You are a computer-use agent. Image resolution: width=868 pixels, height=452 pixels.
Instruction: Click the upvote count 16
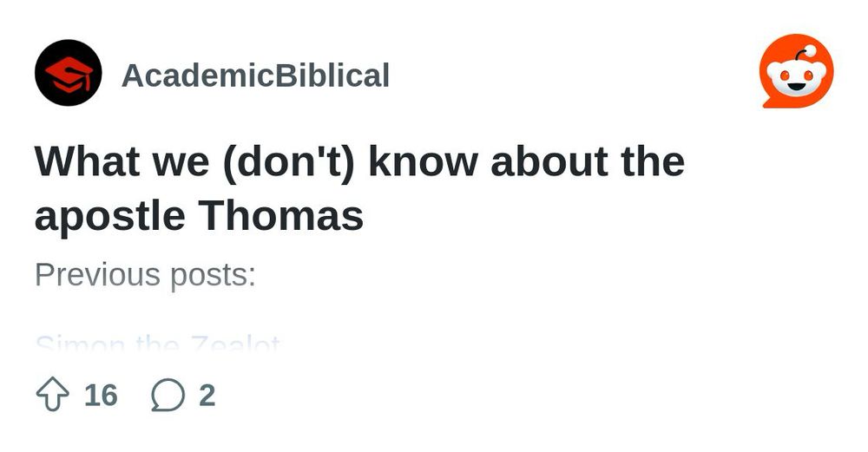101,395
